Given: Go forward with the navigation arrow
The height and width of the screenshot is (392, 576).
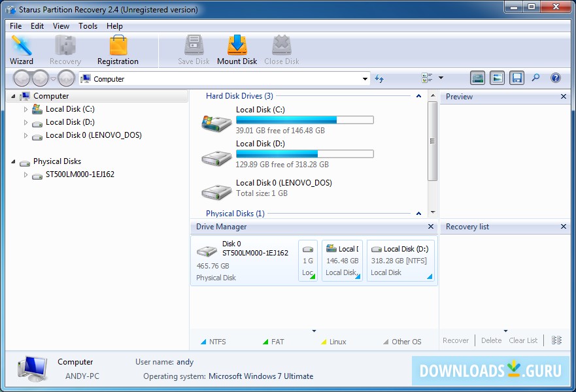Looking at the screenshot, I should tap(40, 78).
